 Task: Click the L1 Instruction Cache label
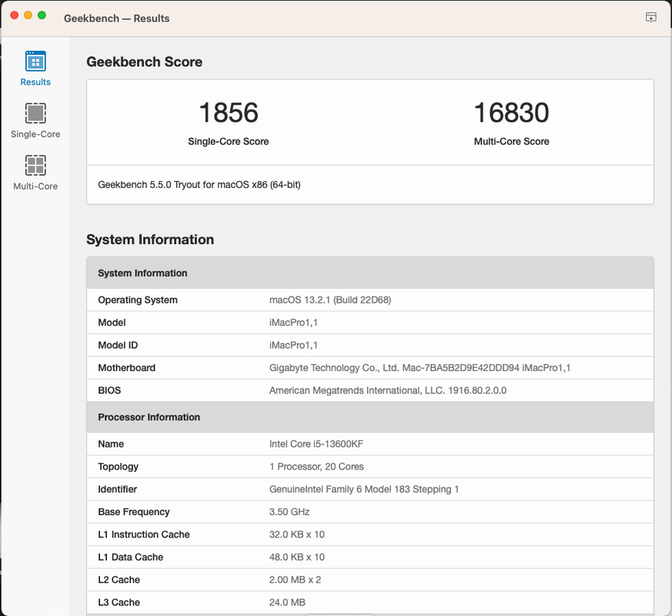click(x=144, y=534)
